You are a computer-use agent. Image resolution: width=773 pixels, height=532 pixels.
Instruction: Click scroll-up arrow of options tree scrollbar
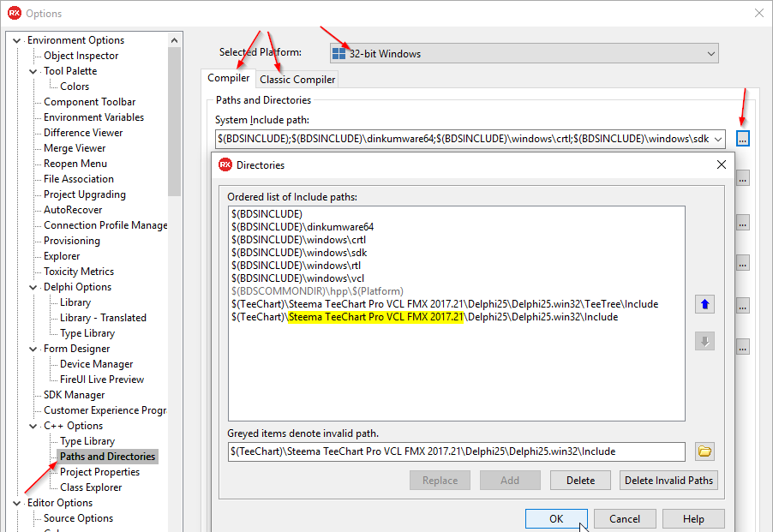click(x=174, y=40)
